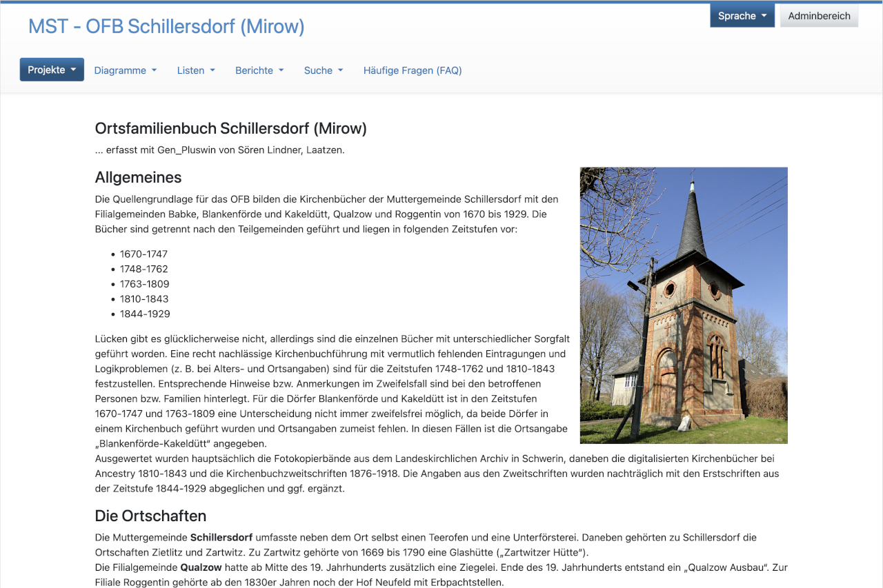Click the Allgemeines section heading
883x588 pixels.
138,177
